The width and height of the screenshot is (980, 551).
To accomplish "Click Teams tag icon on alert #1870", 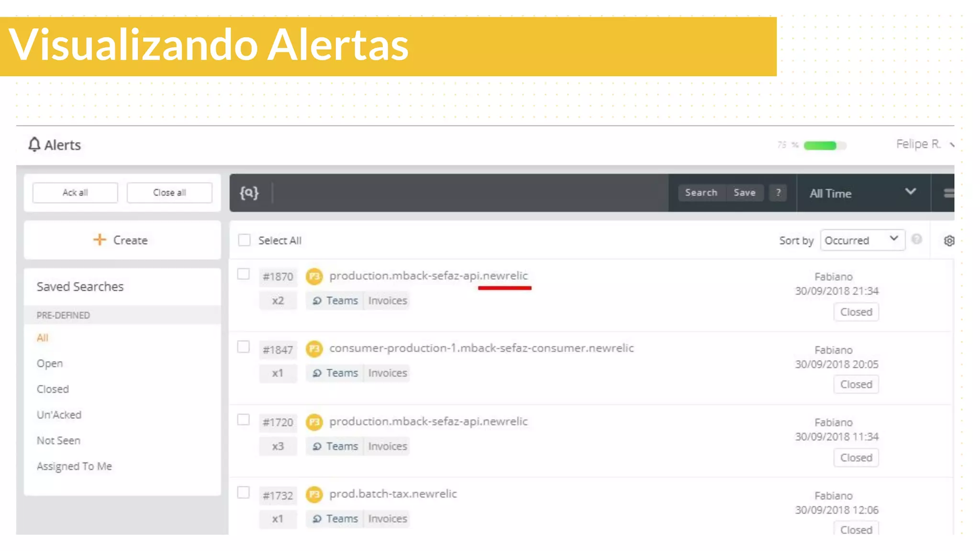I will [317, 301].
